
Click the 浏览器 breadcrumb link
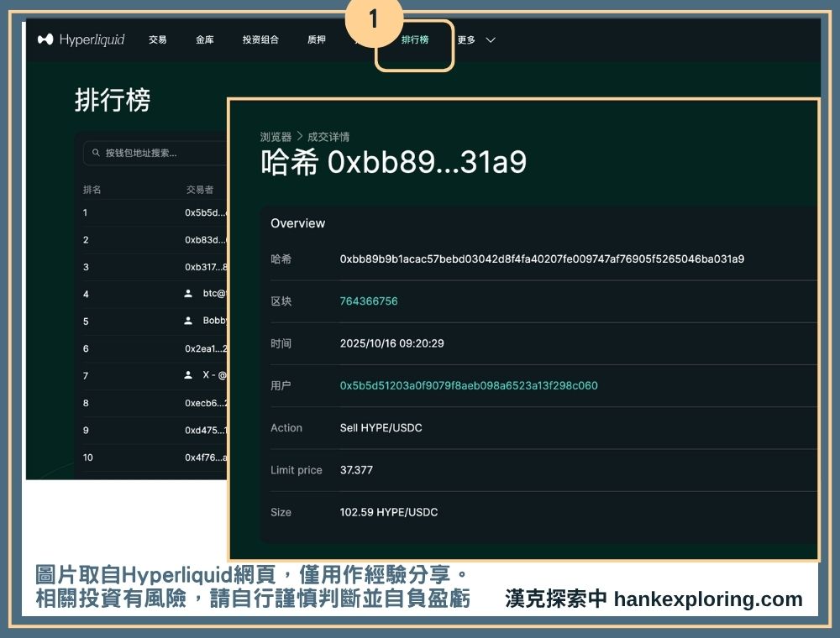(276, 137)
